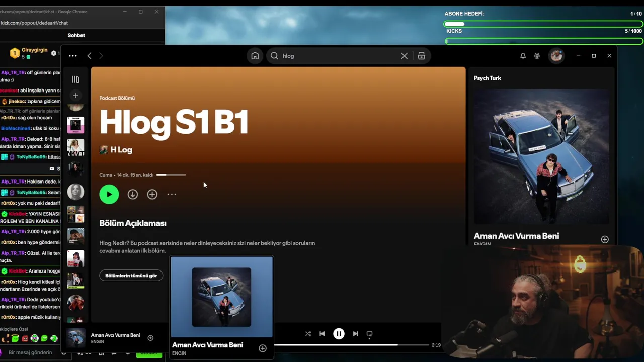
Task: Play the Hlog S1 B1 episode
Action: 109,194
